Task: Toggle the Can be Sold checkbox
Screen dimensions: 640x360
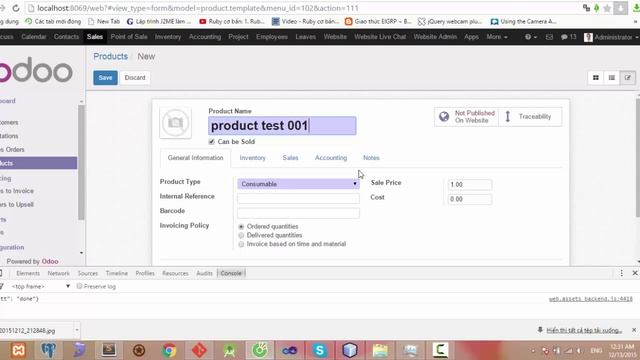Action: tap(211, 142)
